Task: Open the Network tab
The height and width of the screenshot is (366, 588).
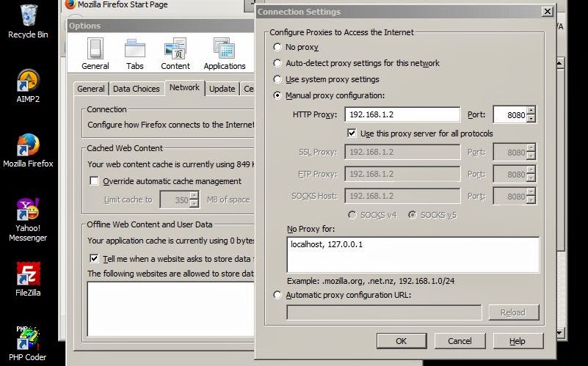Action: [x=184, y=88]
